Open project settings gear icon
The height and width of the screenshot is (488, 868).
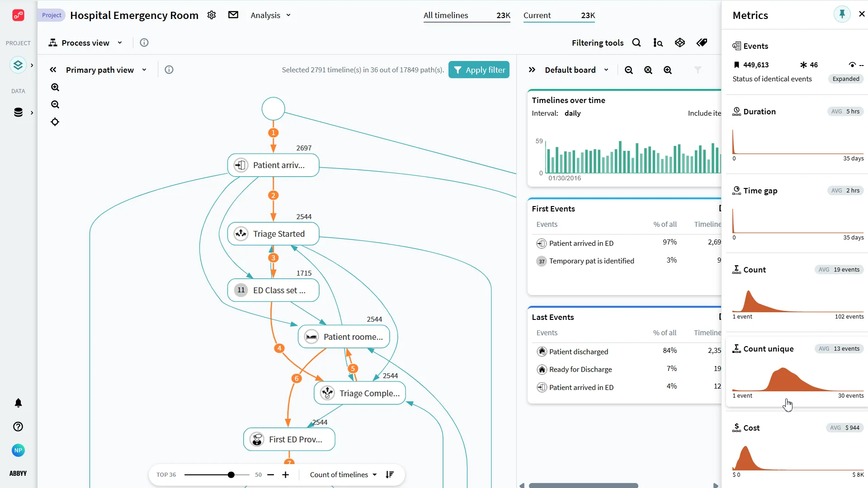[x=212, y=15]
